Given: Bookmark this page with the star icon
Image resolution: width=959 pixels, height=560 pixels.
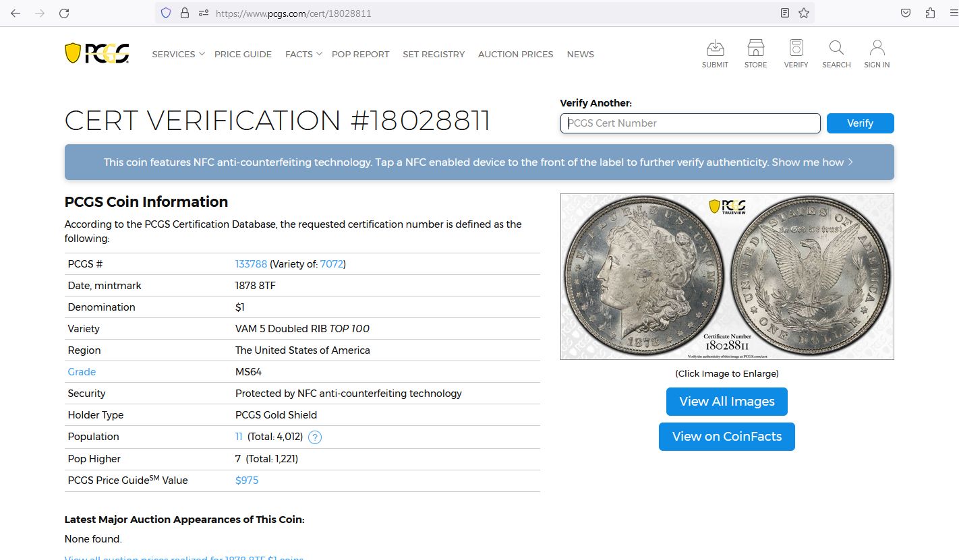Looking at the screenshot, I should point(804,13).
